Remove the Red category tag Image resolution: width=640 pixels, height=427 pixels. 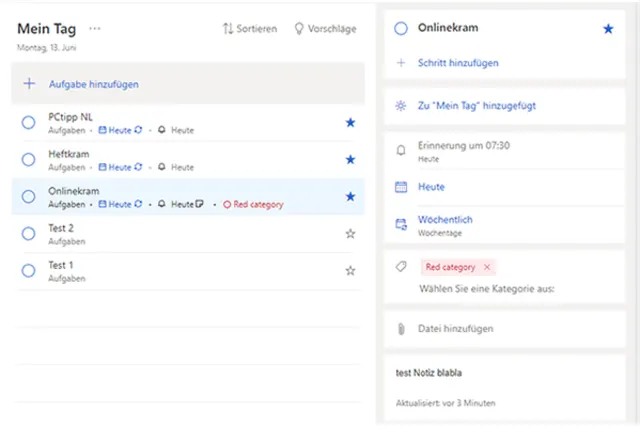[487, 267]
